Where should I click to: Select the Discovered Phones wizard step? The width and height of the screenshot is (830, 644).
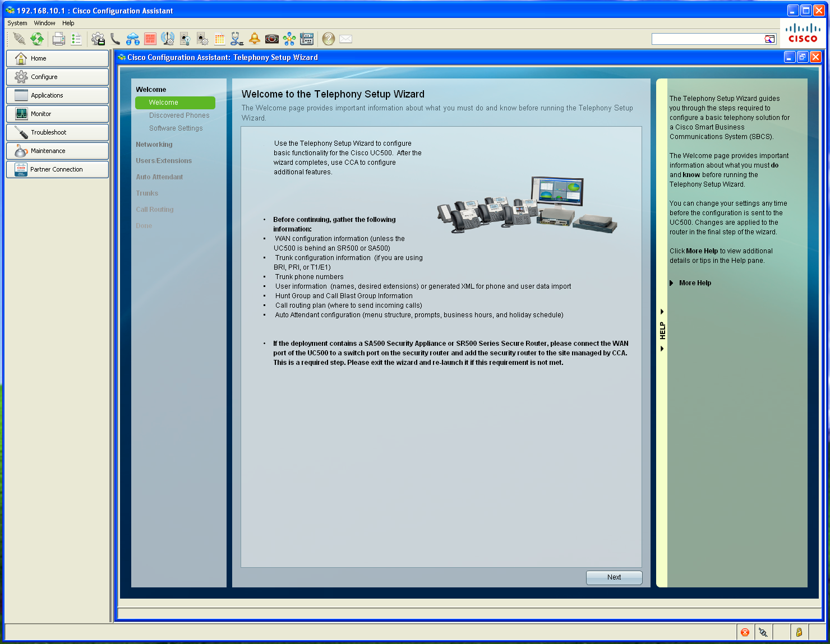click(179, 115)
